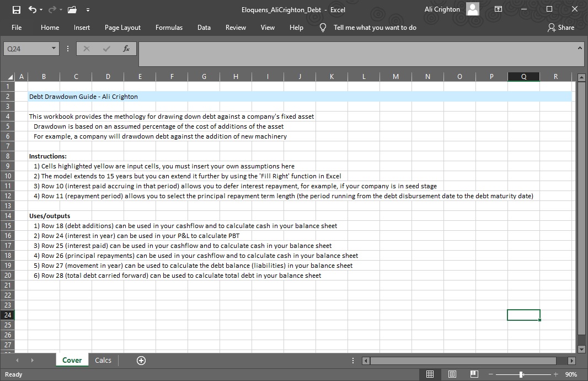Click the Cancel (X) formula bar icon

click(86, 49)
